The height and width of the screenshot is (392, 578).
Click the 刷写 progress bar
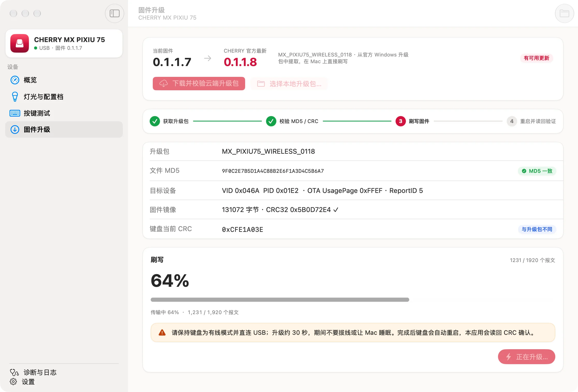[353, 300]
